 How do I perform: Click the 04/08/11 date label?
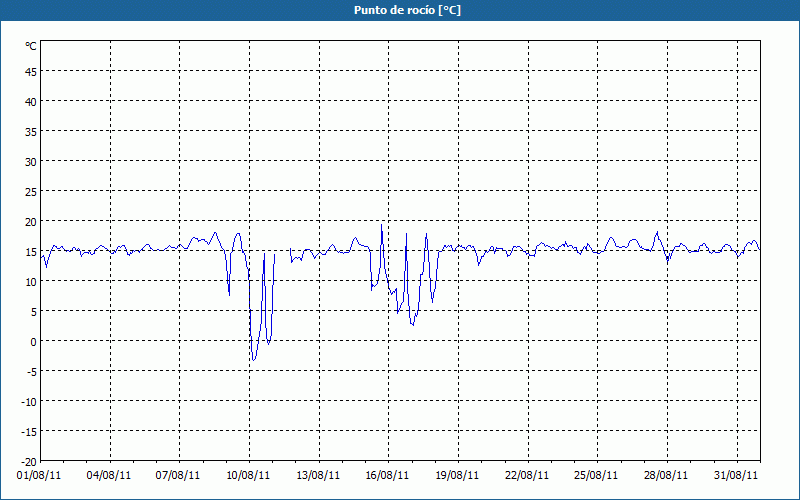(x=109, y=475)
